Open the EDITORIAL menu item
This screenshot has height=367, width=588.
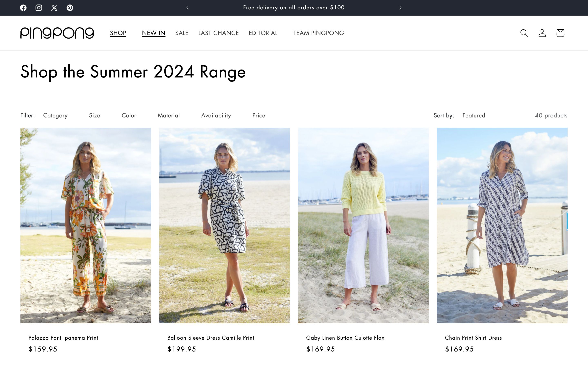coord(263,33)
